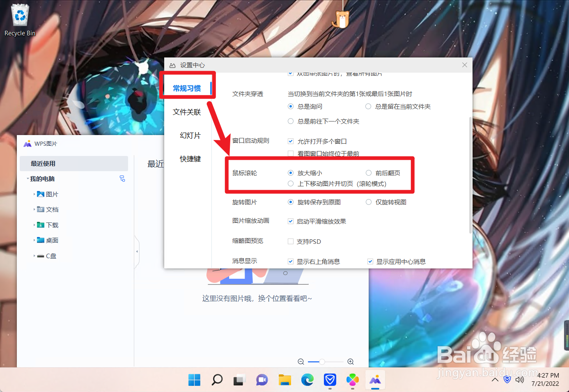Select 总是留在当前文件夹 radio option

coord(368,106)
